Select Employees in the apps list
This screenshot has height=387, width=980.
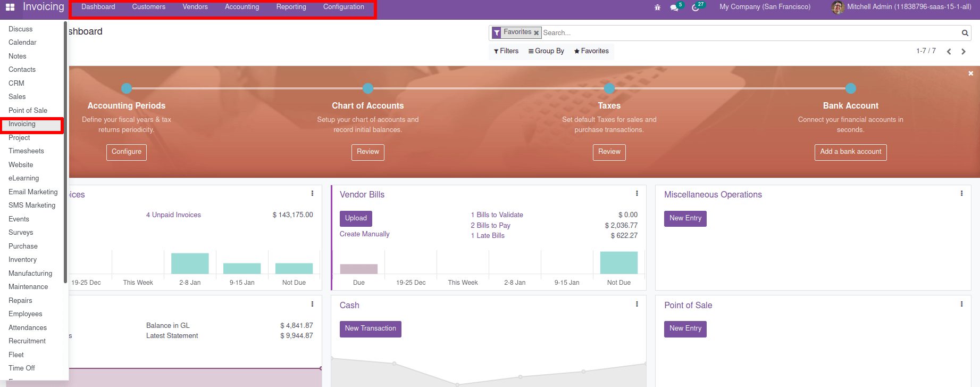click(26, 314)
